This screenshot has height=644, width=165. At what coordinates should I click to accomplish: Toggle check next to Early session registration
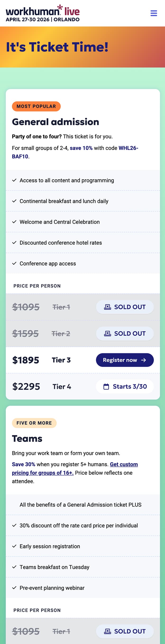click(x=14, y=546)
